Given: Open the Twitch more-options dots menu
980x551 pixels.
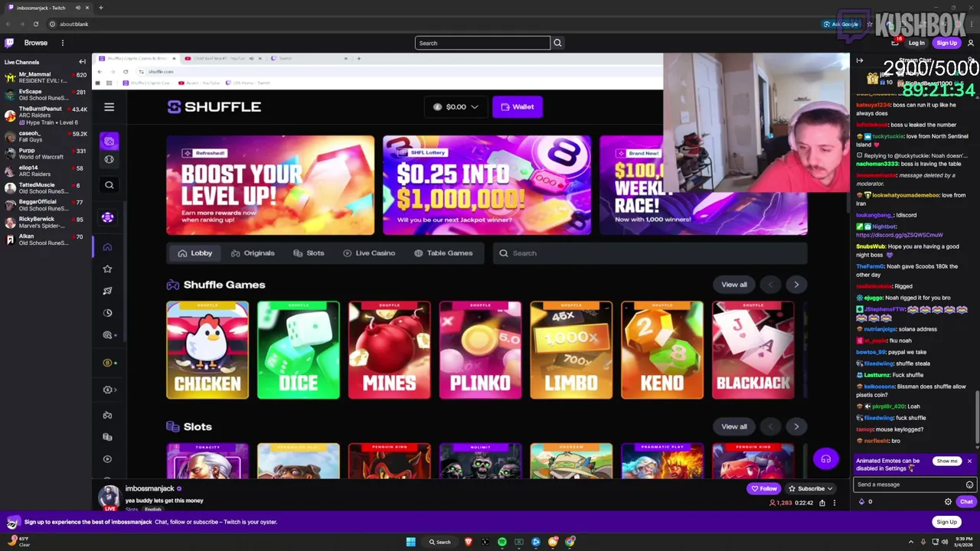Looking at the screenshot, I should point(63,43).
